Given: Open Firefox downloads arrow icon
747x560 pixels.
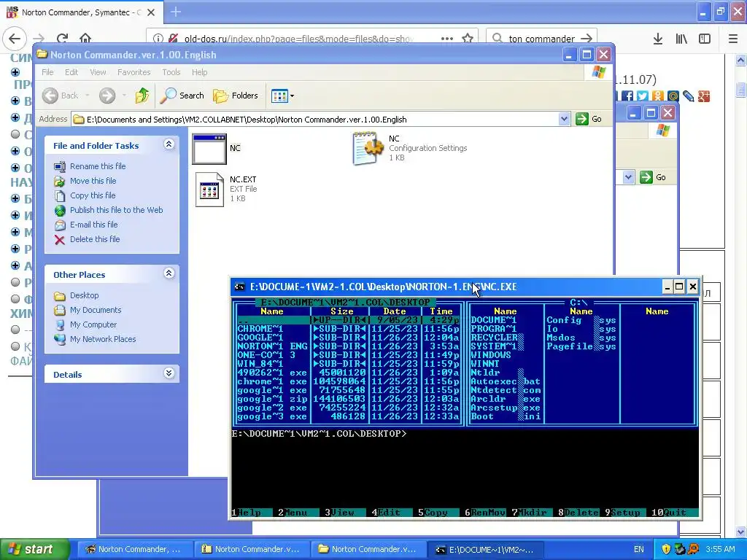Looking at the screenshot, I should 658,39.
